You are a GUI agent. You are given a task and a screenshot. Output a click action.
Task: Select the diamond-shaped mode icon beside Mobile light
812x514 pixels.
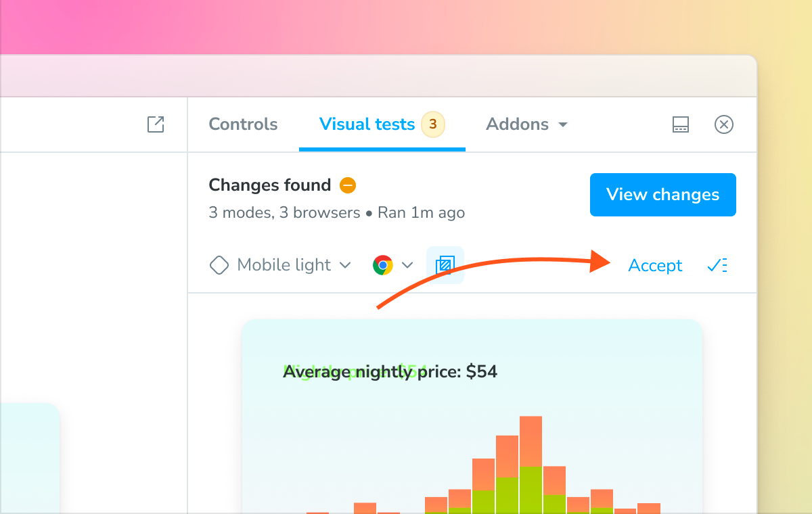pos(219,265)
